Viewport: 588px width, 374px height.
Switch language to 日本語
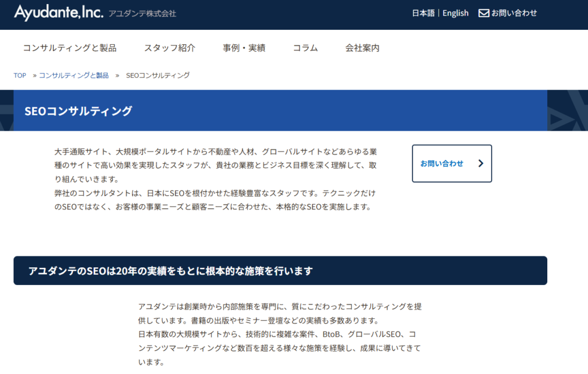(423, 13)
